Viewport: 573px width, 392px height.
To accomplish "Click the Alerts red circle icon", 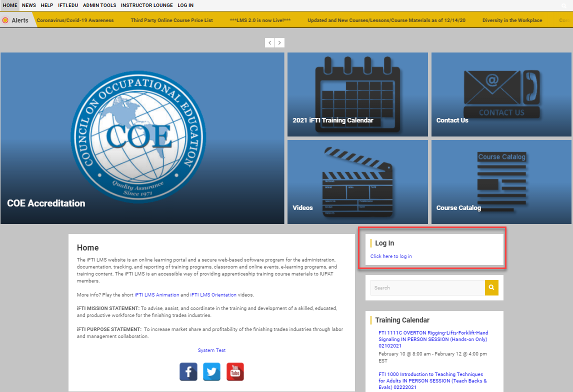I will 5,20.
